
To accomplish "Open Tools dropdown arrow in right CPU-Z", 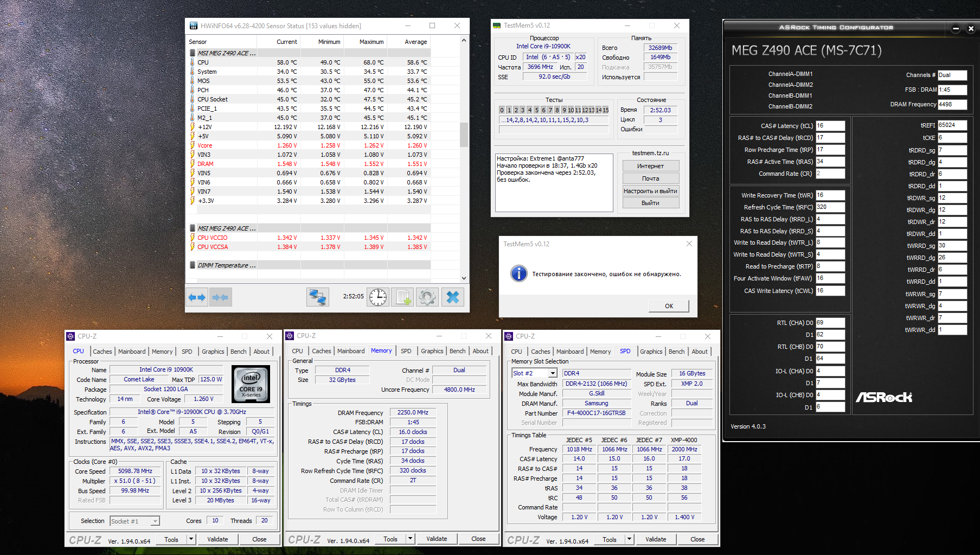I will 629,539.
